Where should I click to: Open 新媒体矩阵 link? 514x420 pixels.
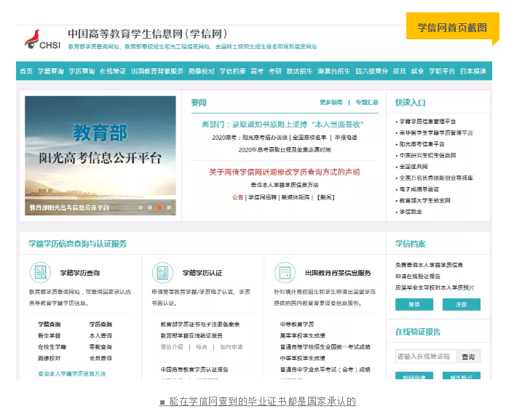pos(296,197)
